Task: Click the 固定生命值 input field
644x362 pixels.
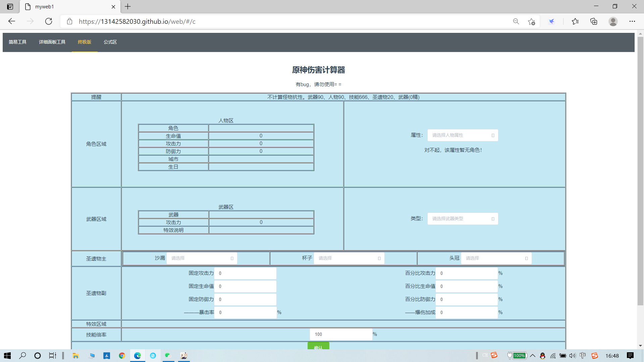Action: (245, 286)
